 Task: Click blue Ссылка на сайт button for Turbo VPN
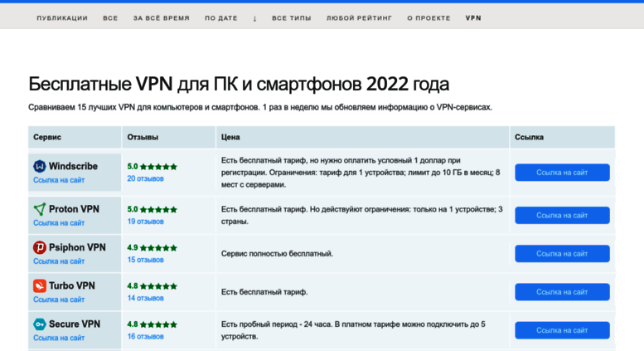coord(562,292)
